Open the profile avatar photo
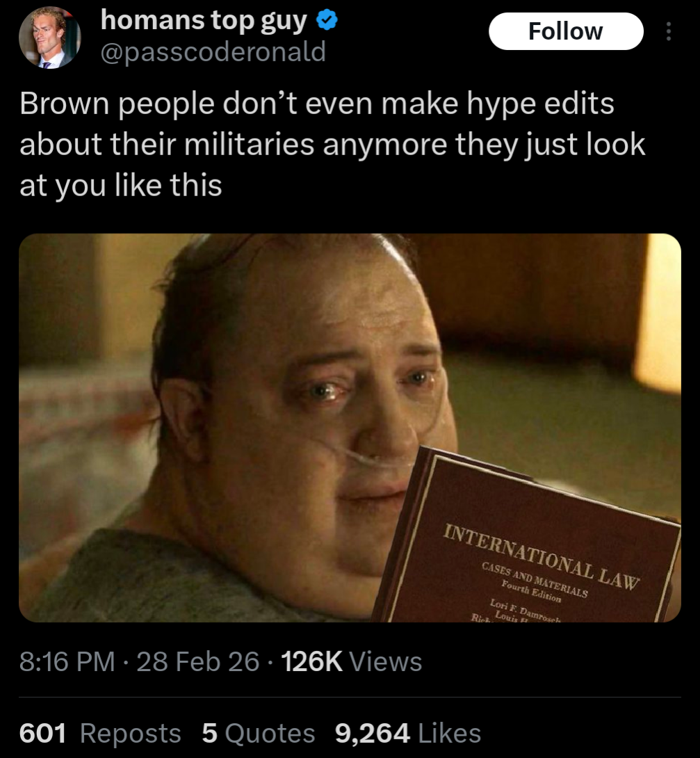Image resolution: width=700 pixels, height=758 pixels. click(50, 38)
